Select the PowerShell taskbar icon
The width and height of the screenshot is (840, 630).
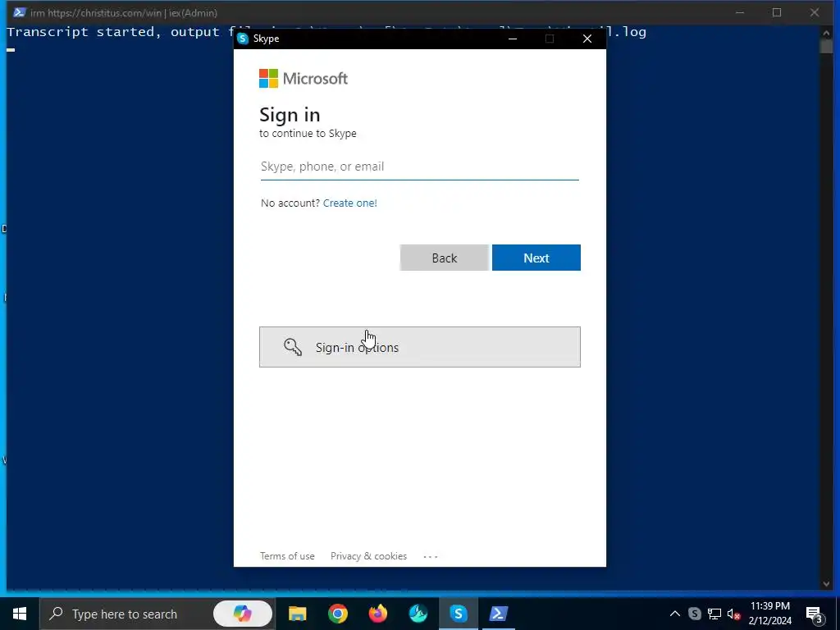tap(498, 614)
